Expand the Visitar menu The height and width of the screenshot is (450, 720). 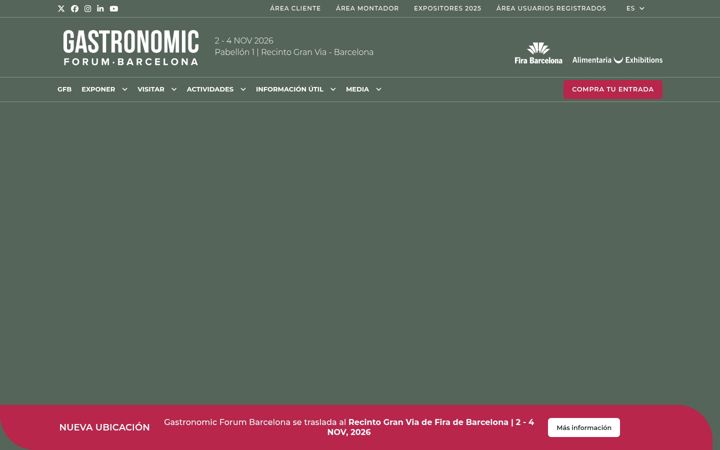pos(157,89)
